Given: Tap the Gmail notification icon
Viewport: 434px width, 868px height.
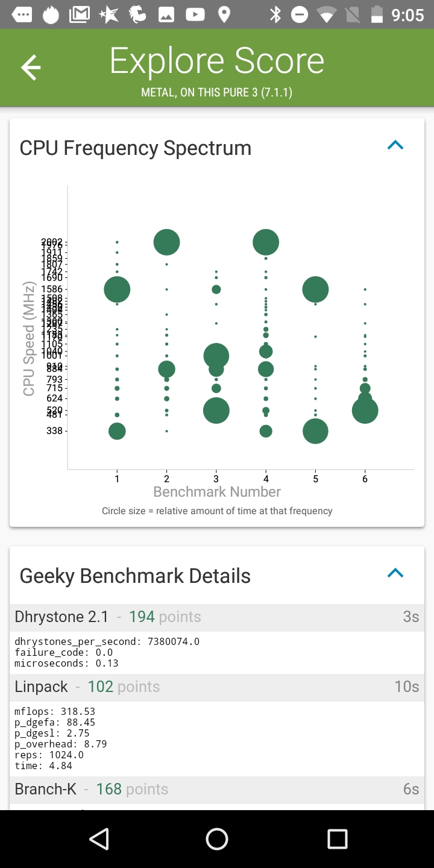Looking at the screenshot, I should [80, 14].
